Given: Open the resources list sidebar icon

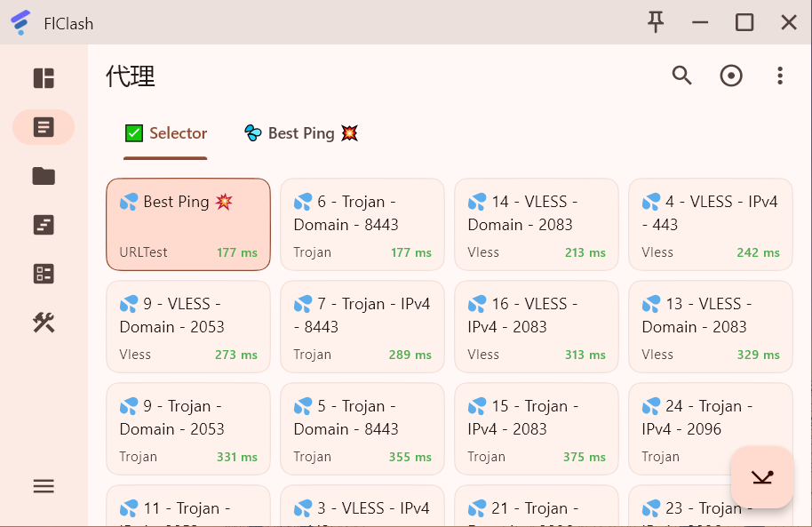Looking at the screenshot, I should pyautogui.click(x=44, y=274).
